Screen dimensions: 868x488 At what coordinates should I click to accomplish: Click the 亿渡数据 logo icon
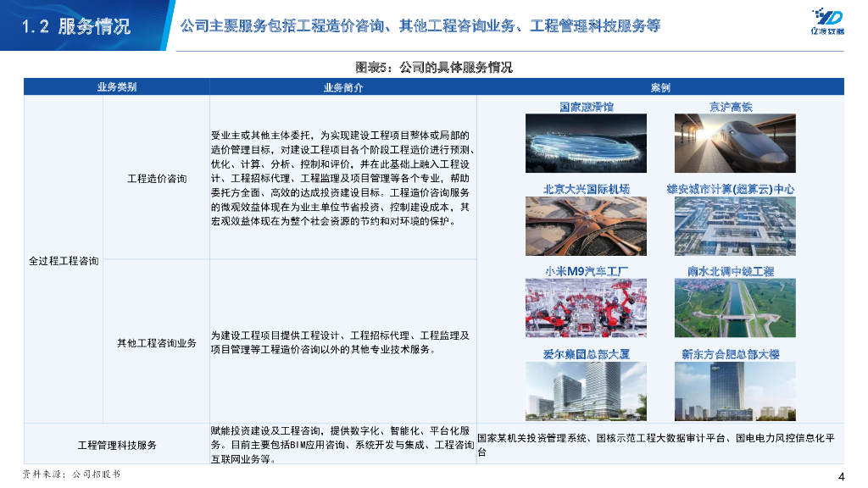827,21
